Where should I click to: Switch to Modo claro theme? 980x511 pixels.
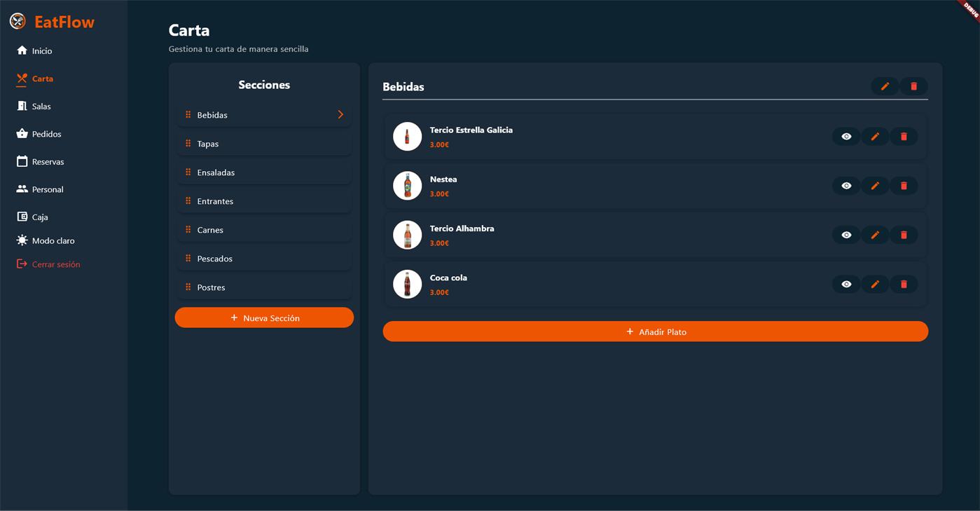(x=46, y=240)
